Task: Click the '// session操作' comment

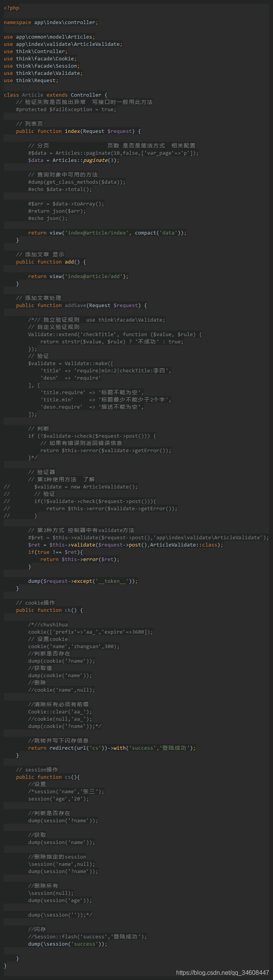Action: [x=37, y=770]
